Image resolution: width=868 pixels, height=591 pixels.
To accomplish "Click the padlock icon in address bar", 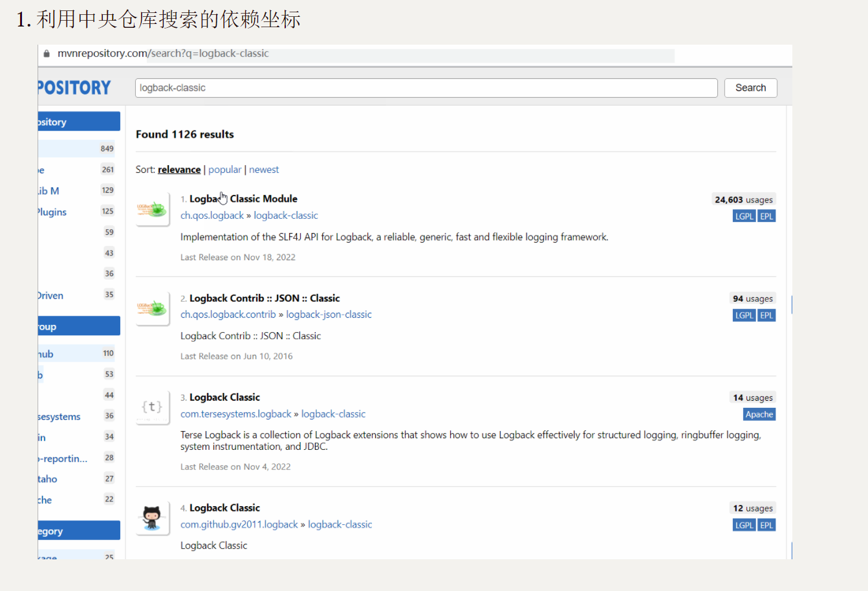I will coord(47,54).
